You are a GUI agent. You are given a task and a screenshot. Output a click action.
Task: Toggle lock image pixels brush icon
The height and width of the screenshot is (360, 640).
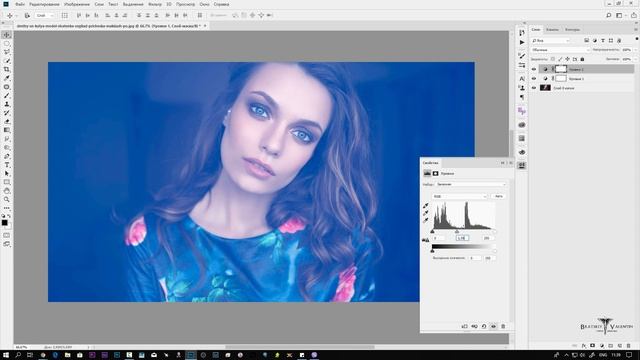(560, 59)
